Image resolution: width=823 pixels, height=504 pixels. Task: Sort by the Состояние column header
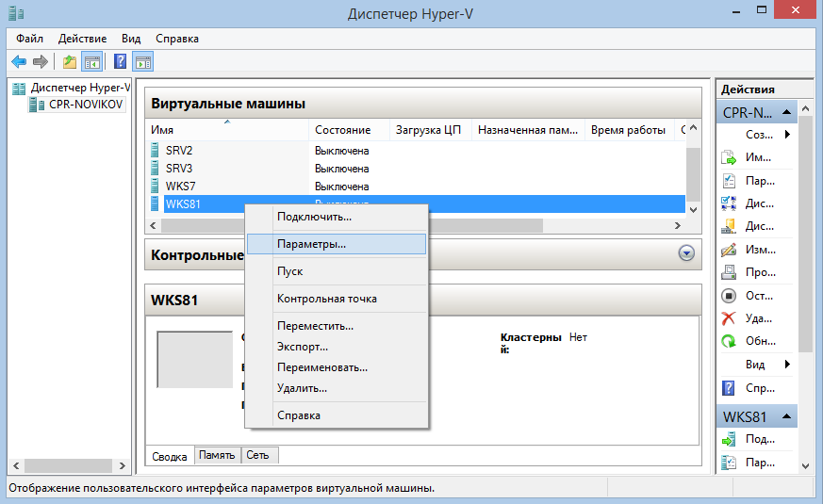coord(342,130)
